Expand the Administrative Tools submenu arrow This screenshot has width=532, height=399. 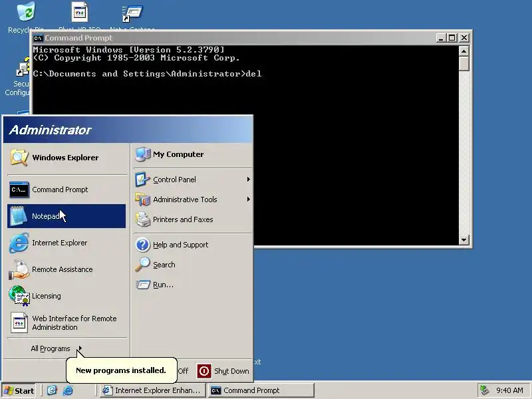[x=248, y=199]
